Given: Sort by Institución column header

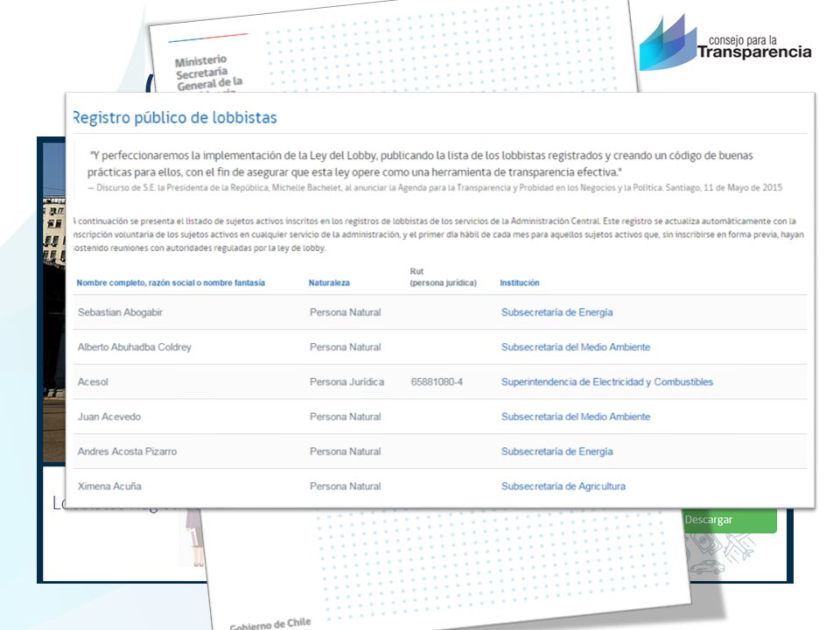Looking at the screenshot, I should point(520,283).
